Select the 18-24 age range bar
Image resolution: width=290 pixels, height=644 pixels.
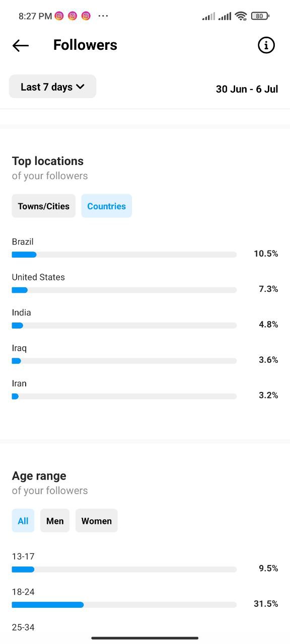(x=124, y=605)
